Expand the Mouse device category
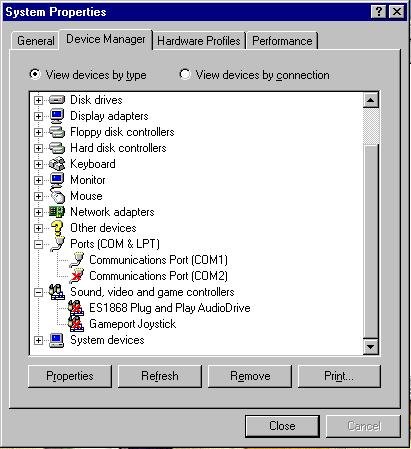 (x=38, y=196)
